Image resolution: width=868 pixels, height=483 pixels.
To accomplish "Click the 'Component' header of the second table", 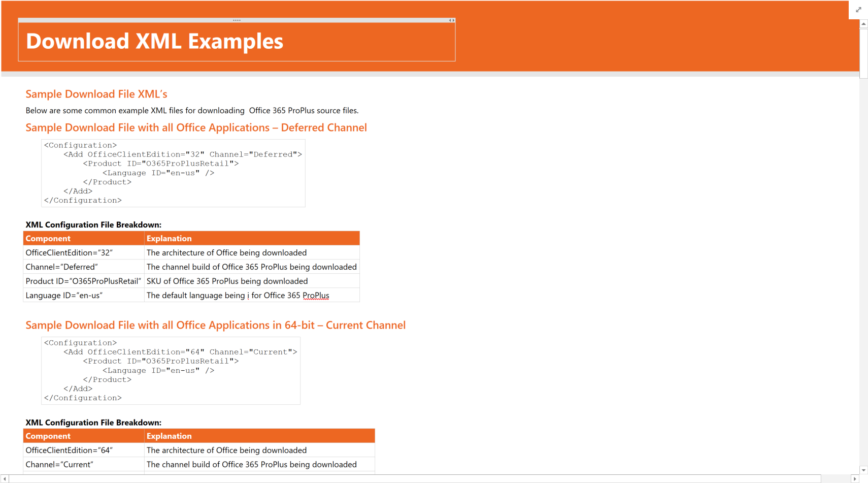I will pos(84,436).
